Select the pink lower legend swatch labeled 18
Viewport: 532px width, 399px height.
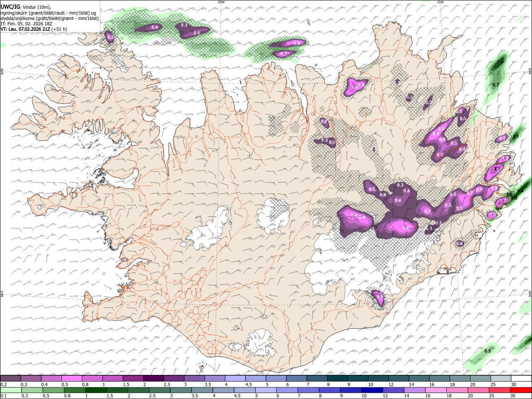[x=457, y=390]
